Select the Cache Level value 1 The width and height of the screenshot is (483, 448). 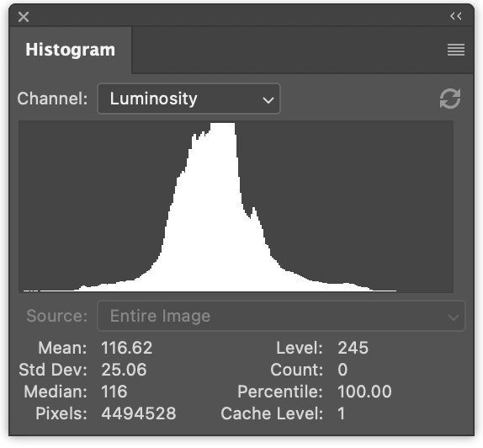[x=342, y=413]
